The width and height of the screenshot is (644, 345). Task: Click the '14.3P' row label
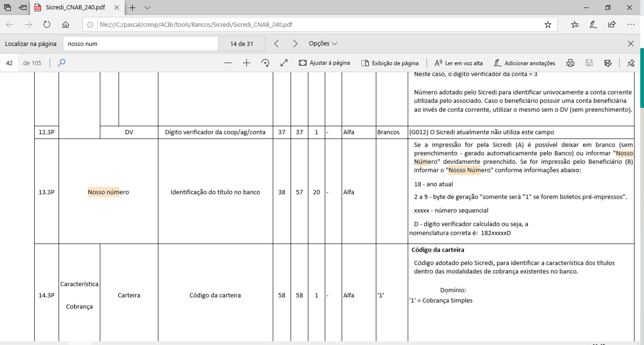(x=46, y=295)
